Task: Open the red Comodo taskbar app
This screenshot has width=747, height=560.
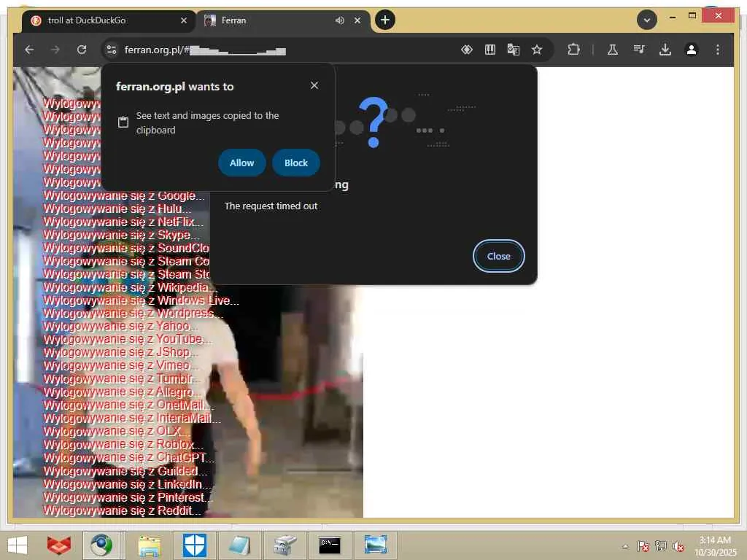Action: pyautogui.click(x=59, y=545)
